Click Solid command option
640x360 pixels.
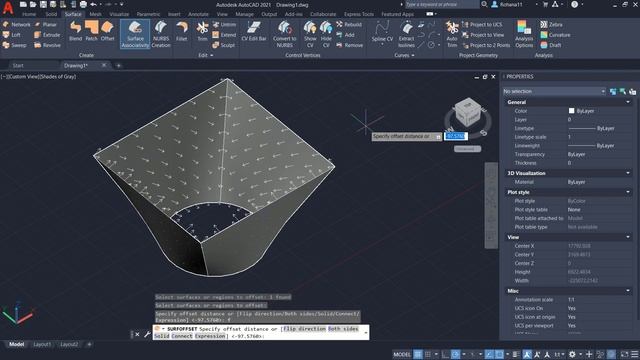(162, 336)
